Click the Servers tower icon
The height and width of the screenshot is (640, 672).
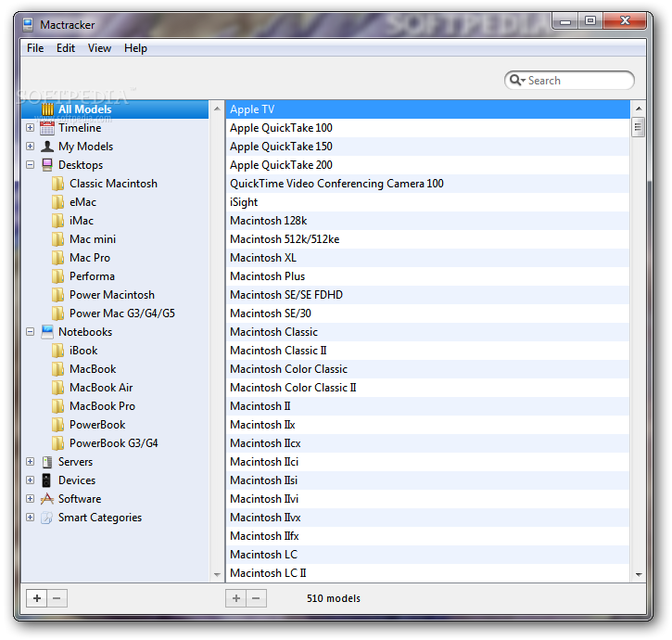tap(47, 462)
